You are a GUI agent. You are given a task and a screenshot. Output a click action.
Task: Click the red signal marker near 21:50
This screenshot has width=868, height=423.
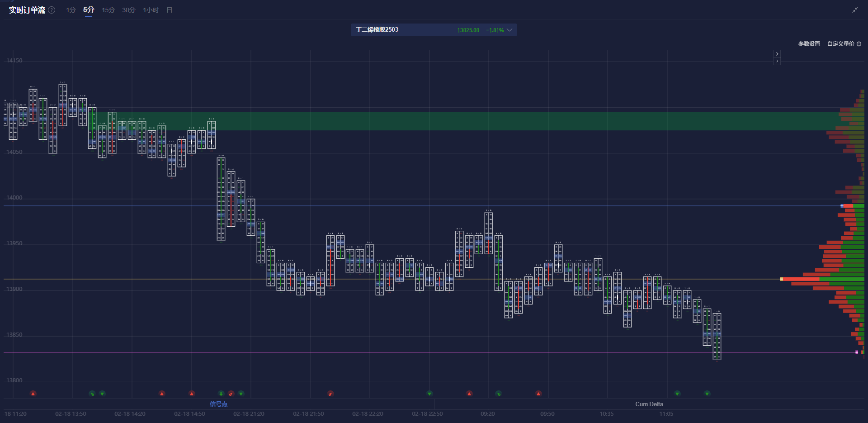tap(330, 394)
